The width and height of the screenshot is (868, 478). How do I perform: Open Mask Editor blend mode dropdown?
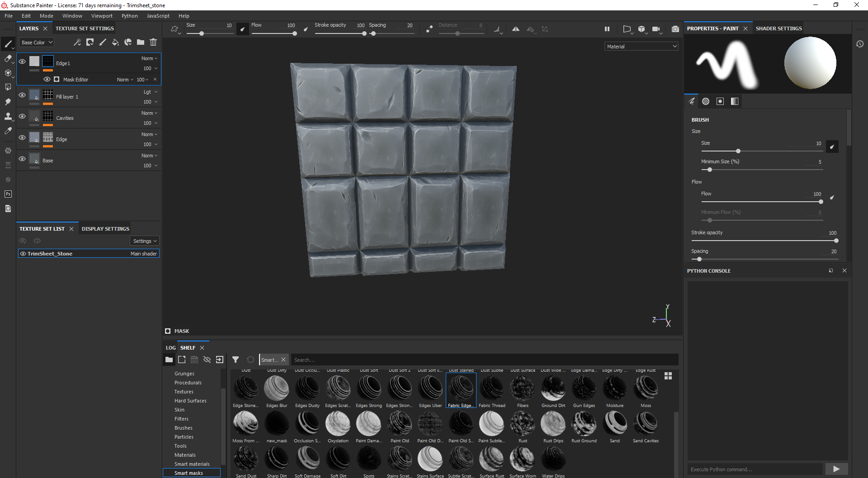pyautogui.click(x=125, y=80)
